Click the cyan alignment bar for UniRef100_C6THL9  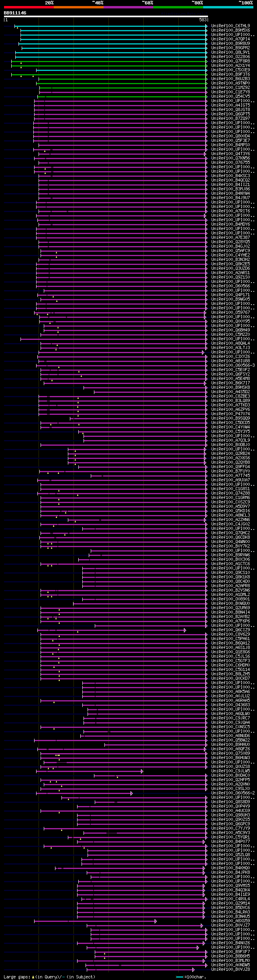pos(111,26)
